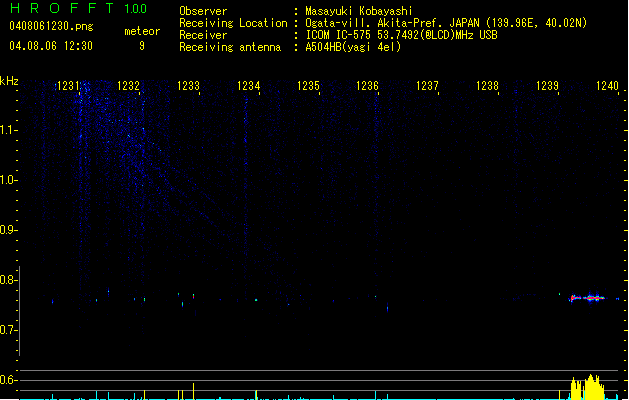This screenshot has height=400, width=629.
Task: Click the 0.9 kHz axis label
Action: click(8, 230)
